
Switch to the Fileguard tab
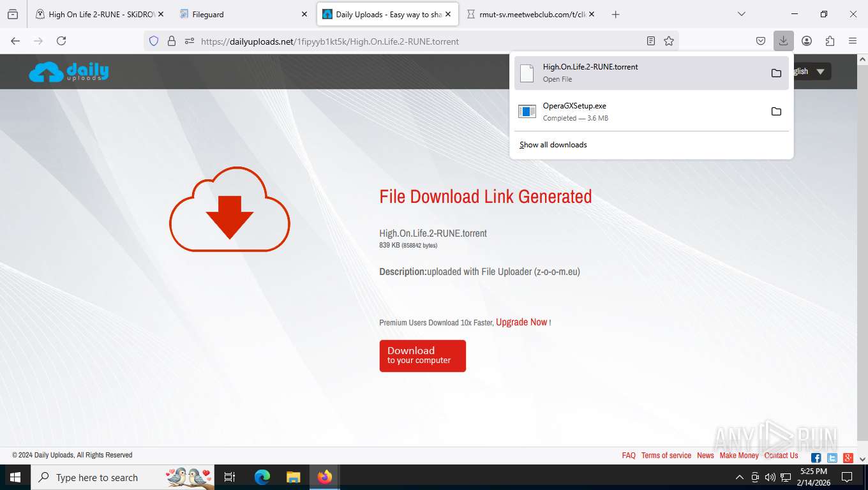243,14
